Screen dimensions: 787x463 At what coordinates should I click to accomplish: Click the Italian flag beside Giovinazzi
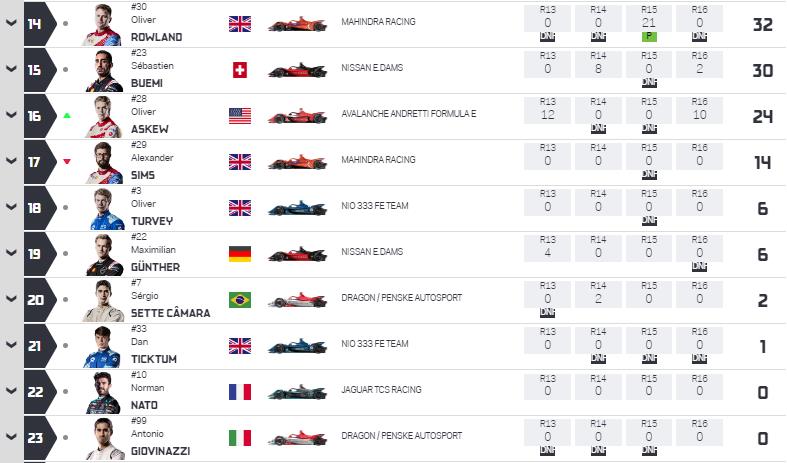(240, 438)
